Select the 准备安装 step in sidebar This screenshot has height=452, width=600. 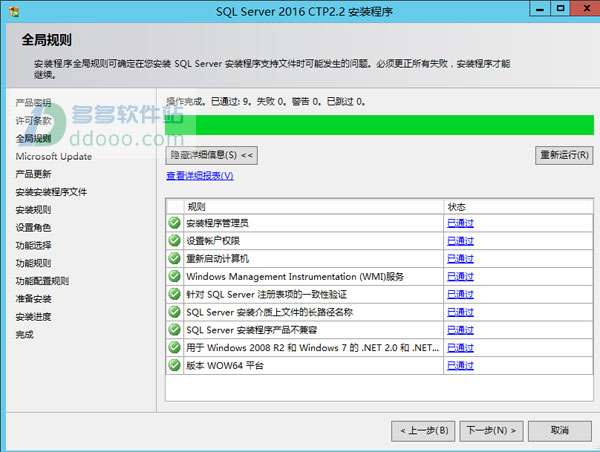pos(33,299)
